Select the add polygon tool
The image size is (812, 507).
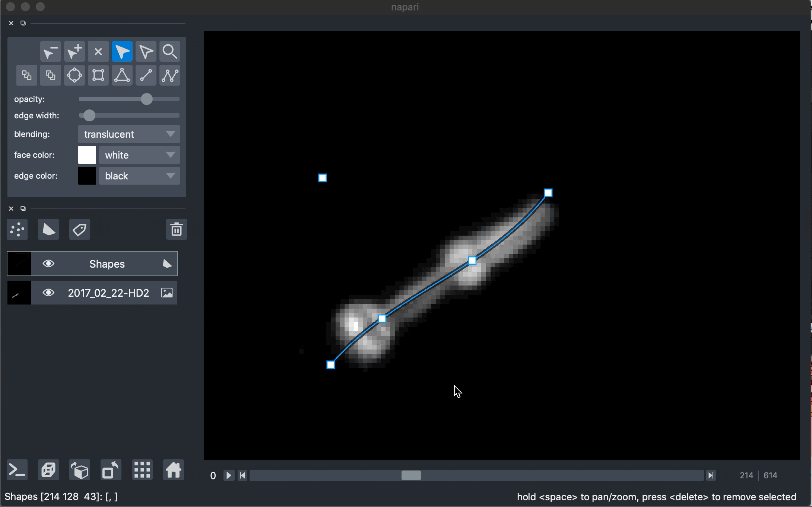(x=122, y=75)
